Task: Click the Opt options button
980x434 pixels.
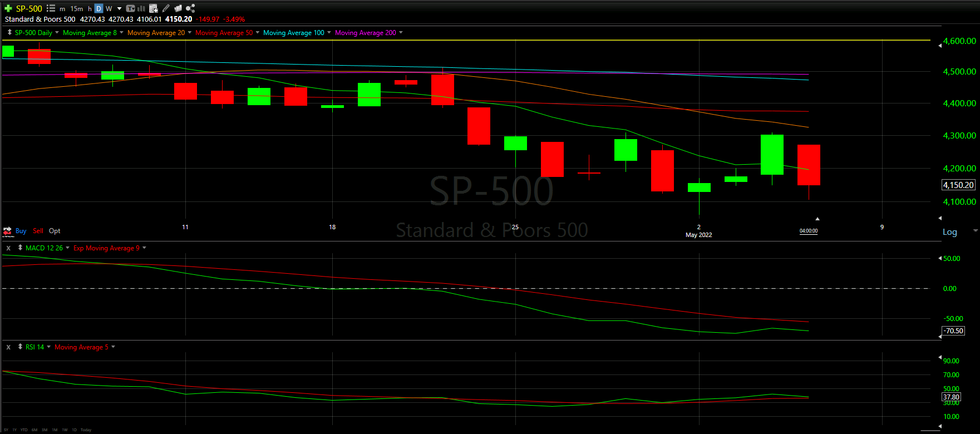Action: point(55,231)
